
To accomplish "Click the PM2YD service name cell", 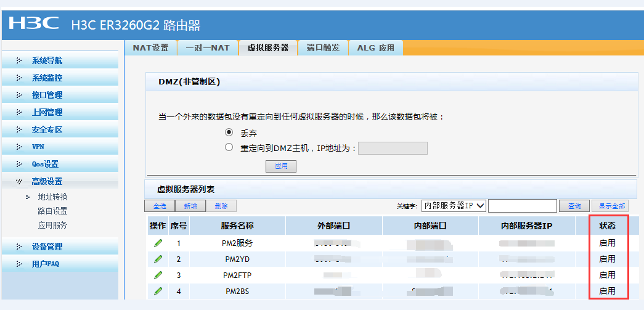I will click(x=237, y=259).
